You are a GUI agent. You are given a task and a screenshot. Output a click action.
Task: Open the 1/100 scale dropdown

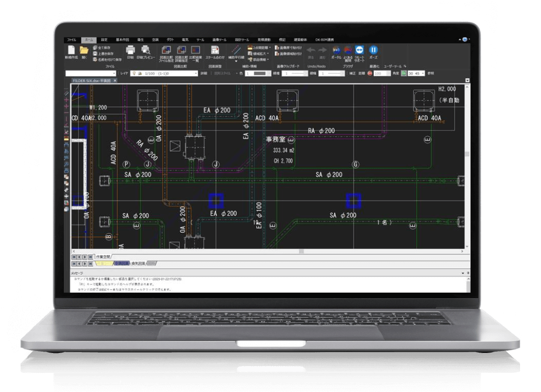point(196,72)
